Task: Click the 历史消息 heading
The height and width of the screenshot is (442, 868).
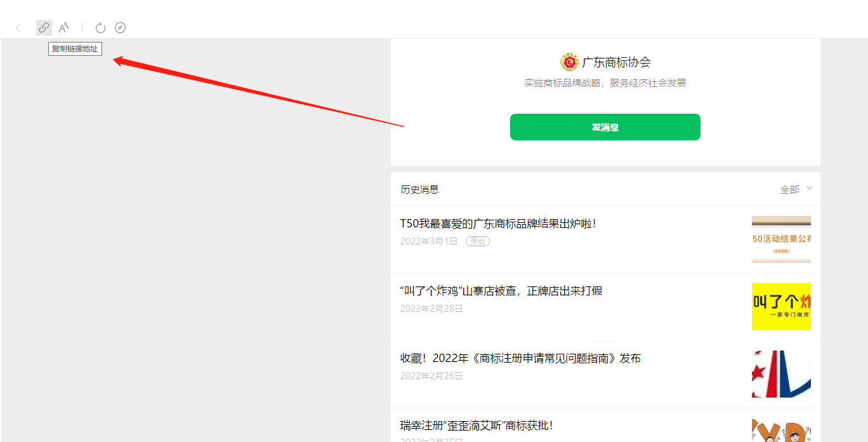Action: (x=419, y=189)
